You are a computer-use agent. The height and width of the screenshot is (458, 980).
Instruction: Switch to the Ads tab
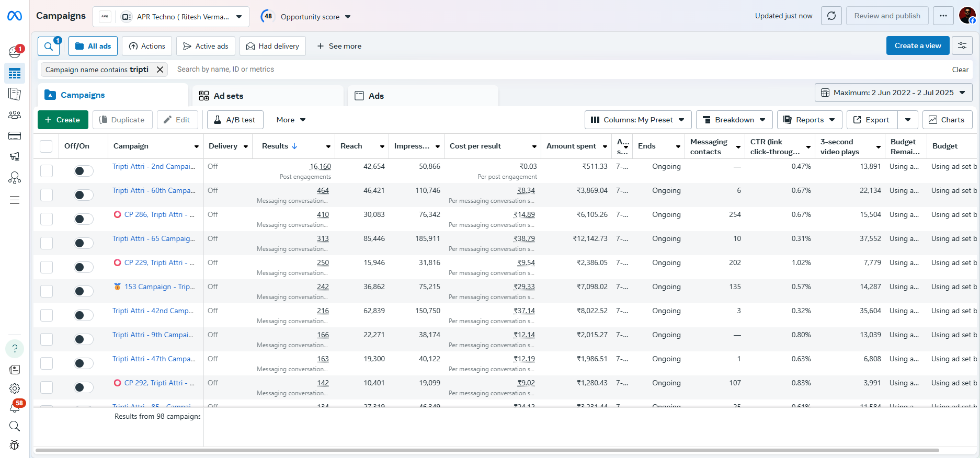click(375, 96)
